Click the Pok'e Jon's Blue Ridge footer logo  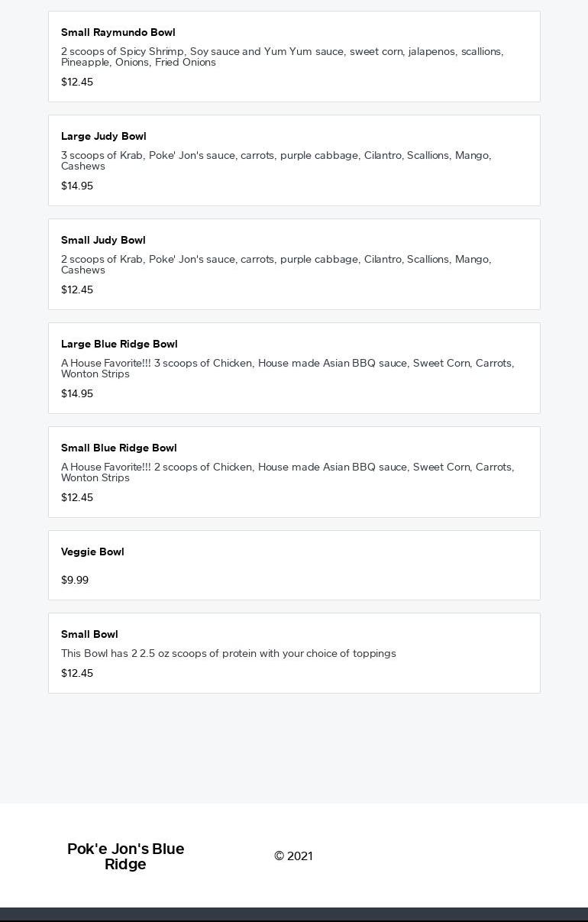click(126, 856)
